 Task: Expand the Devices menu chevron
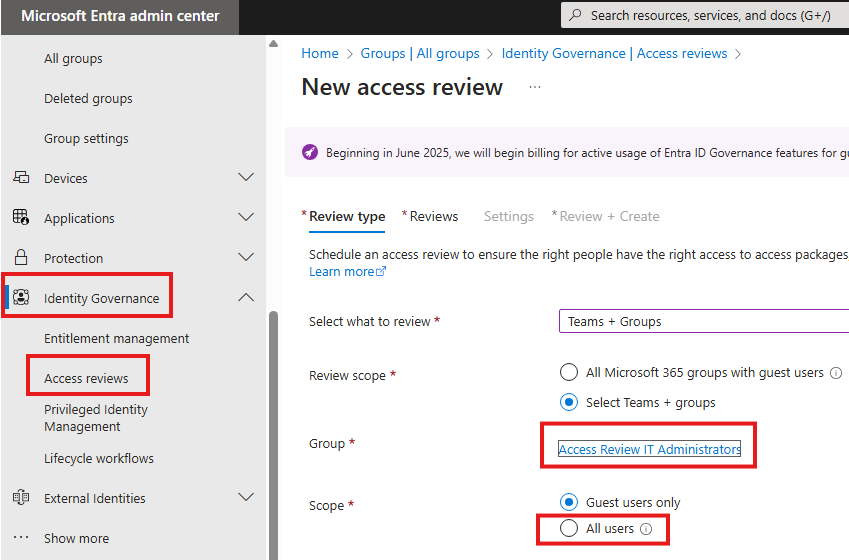point(246,178)
